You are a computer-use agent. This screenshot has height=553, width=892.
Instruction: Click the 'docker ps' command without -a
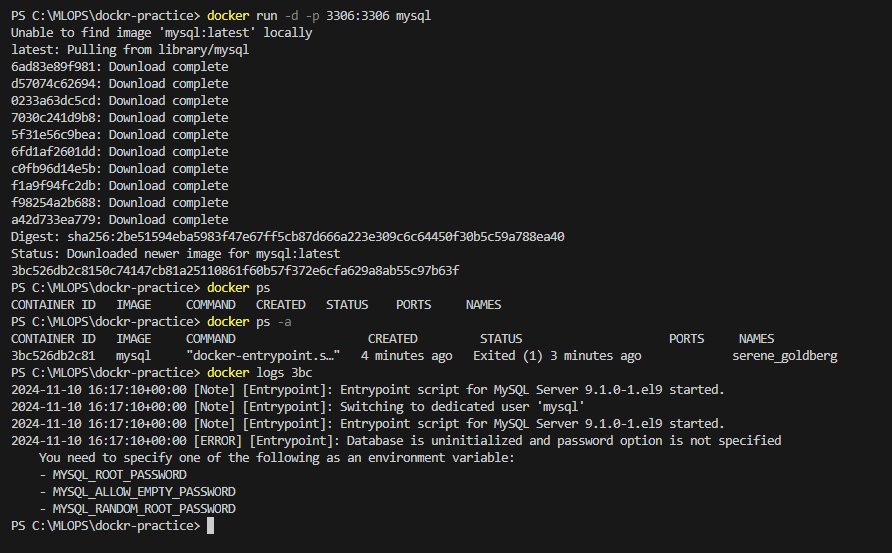pos(238,288)
